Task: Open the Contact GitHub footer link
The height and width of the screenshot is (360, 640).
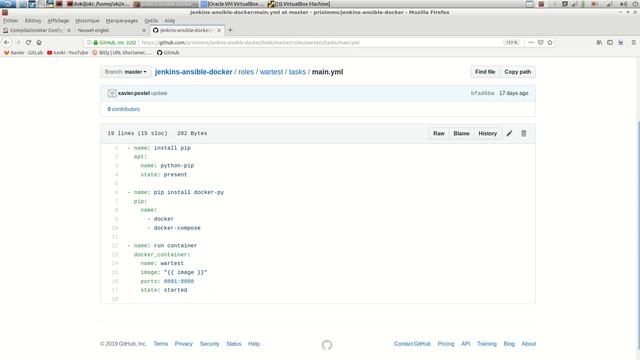Action: click(x=412, y=344)
